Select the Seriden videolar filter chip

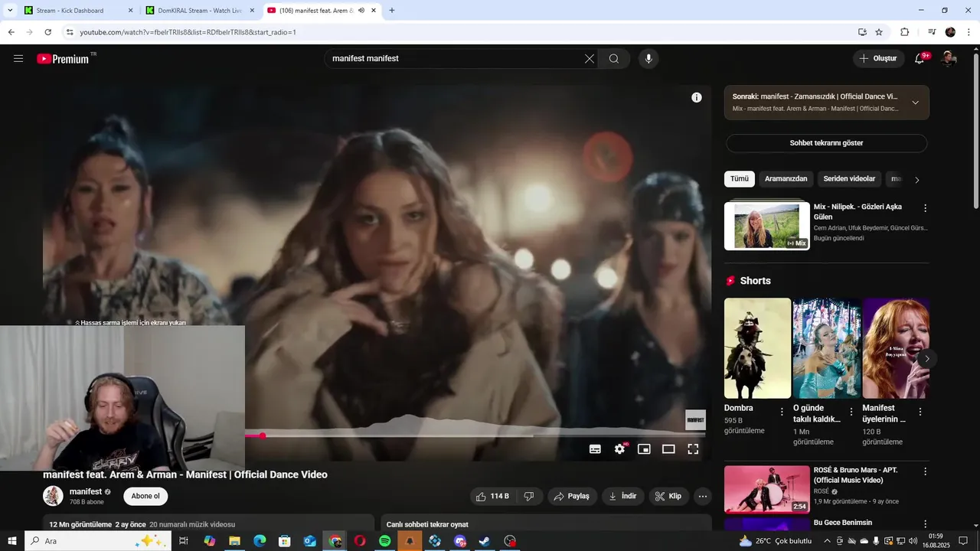coord(849,179)
